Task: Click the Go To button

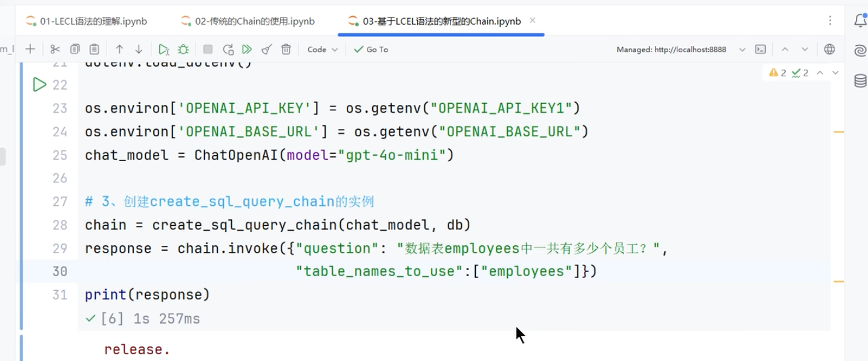Action: [371, 49]
